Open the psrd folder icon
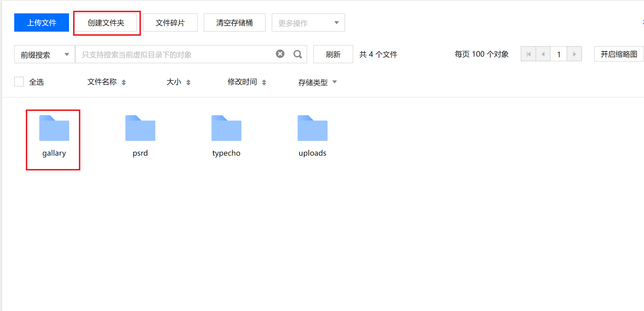 click(x=140, y=128)
